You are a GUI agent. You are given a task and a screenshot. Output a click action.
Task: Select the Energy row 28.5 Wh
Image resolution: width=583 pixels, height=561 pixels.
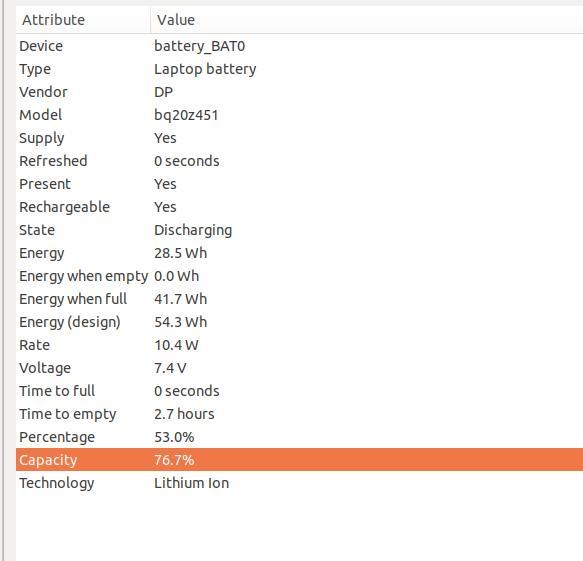299,253
